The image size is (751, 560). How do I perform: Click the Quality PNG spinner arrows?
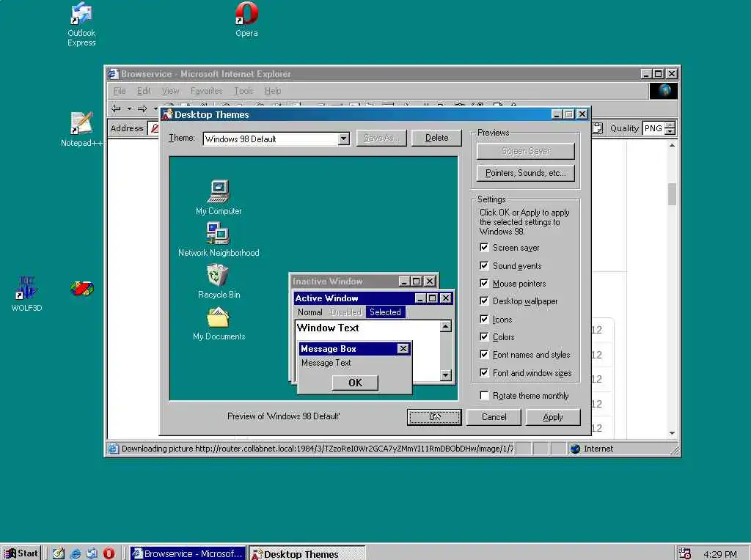[670, 128]
